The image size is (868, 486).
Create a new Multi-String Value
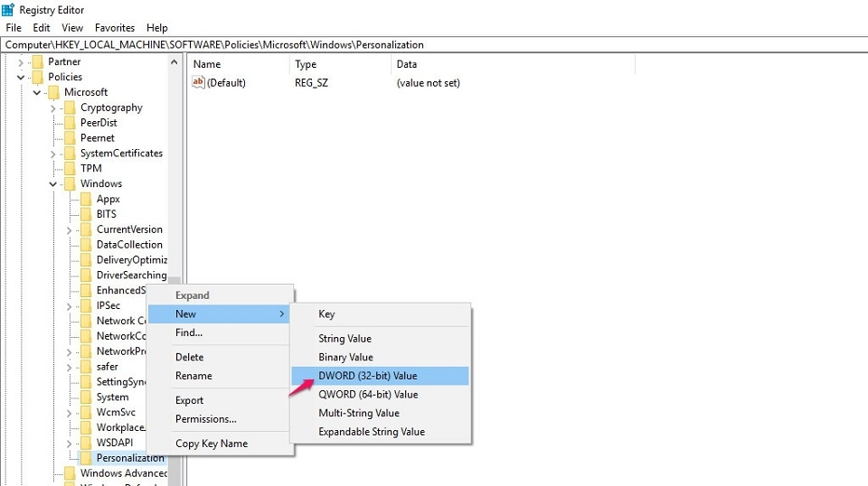381,413
